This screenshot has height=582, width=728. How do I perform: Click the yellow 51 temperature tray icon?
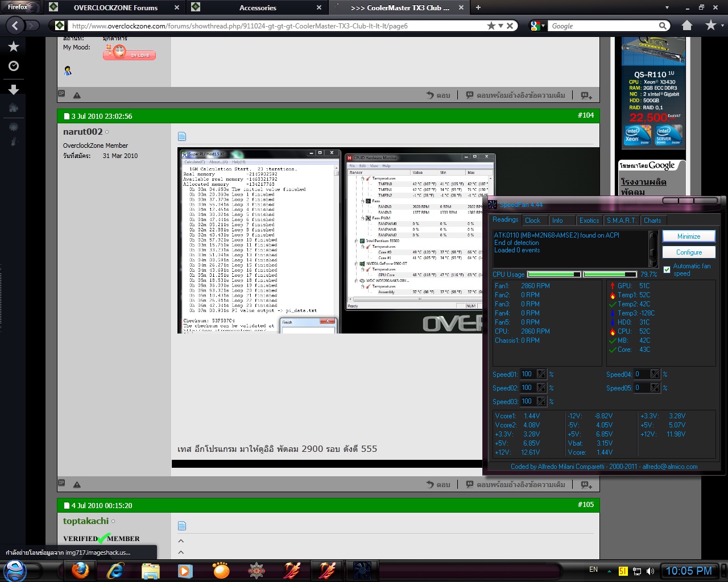coord(623,571)
